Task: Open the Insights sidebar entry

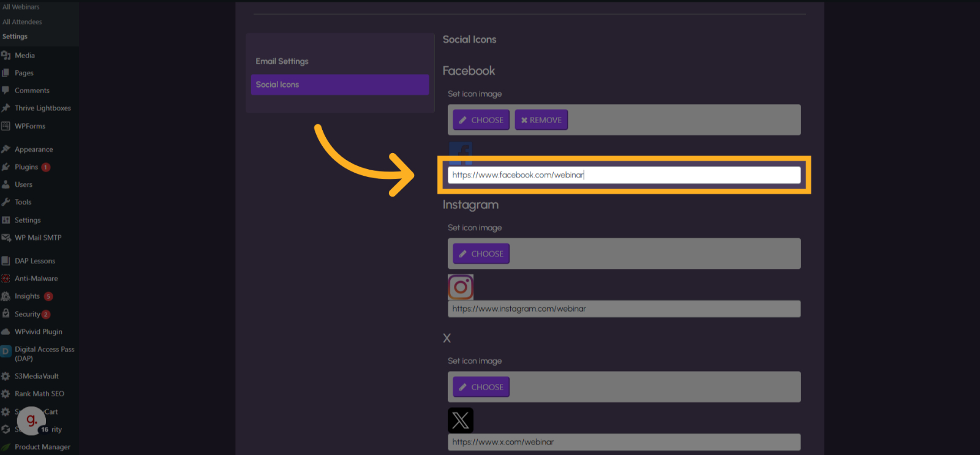Action: tap(27, 296)
